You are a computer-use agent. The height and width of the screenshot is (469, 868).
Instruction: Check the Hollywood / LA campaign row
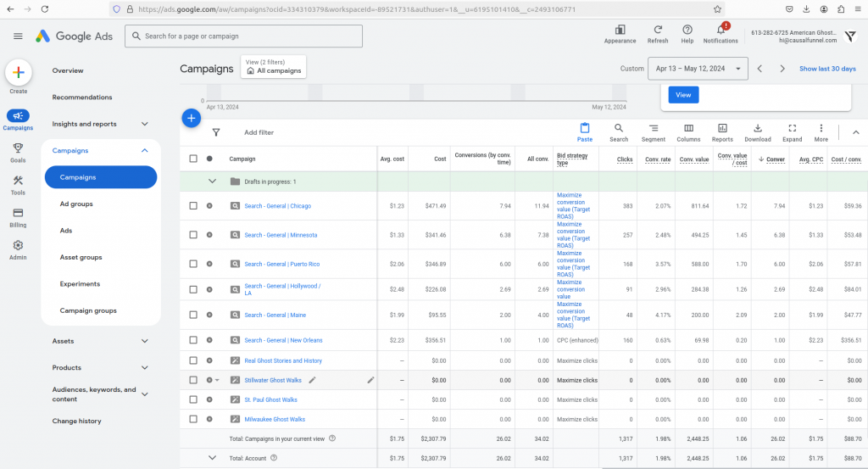point(193,289)
